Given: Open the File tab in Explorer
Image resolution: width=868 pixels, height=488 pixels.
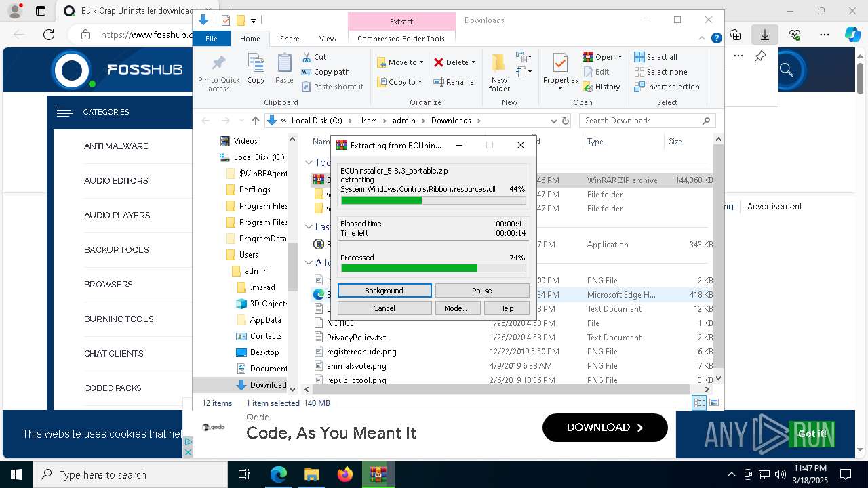Looking at the screenshot, I should click(x=212, y=39).
